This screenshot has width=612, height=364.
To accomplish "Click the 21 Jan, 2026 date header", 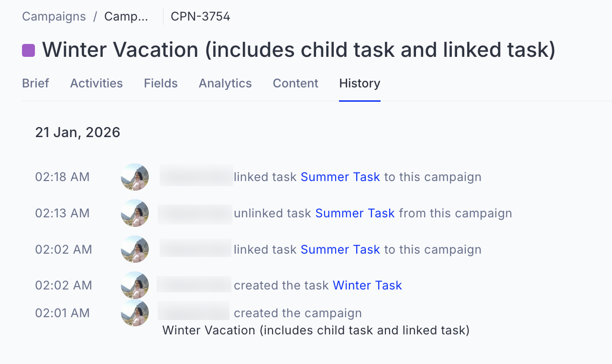I will click(x=77, y=132).
